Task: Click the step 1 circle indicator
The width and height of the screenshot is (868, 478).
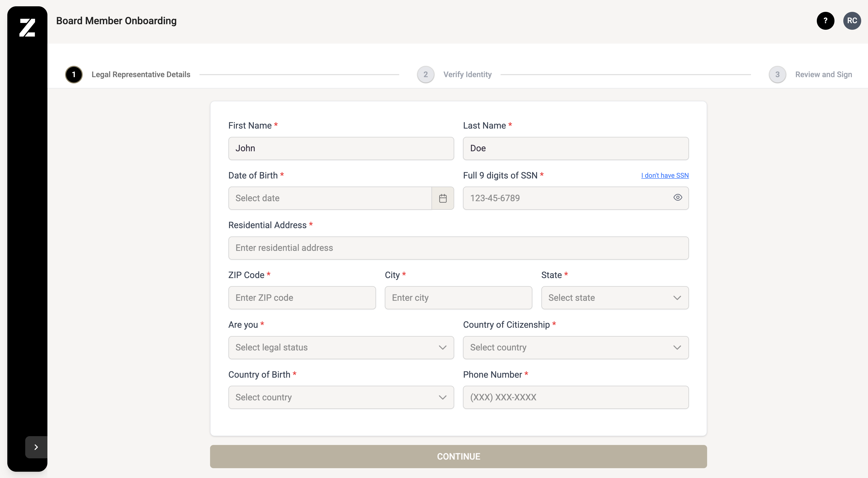Action: point(74,74)
